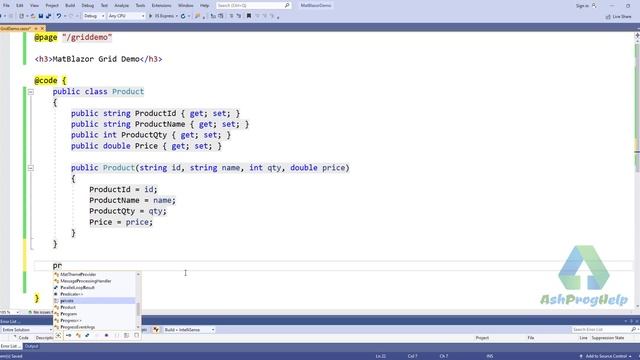
Task: Click the Save All icon
Action: coord(48,16)
